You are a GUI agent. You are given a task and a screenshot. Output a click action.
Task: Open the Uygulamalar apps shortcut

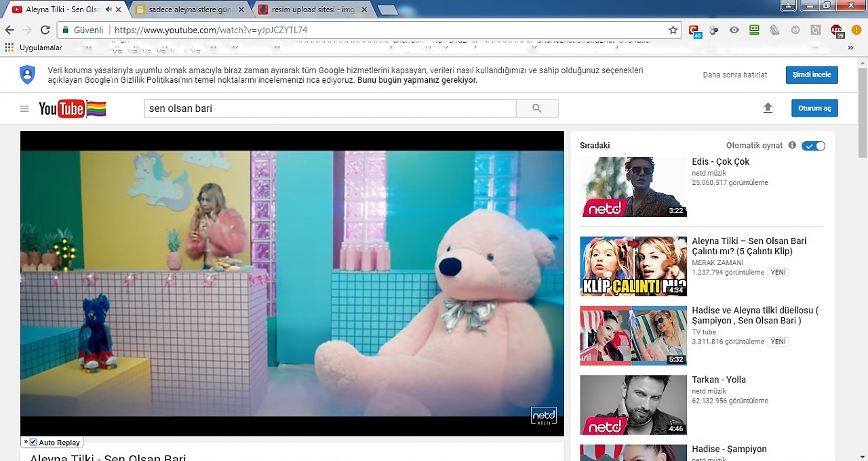click(34, 47)
